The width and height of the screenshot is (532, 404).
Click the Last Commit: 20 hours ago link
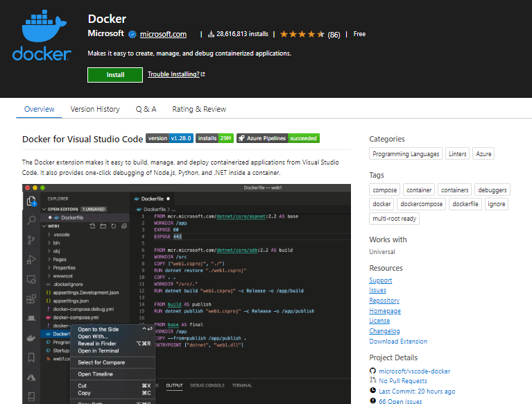pyautogui.click(x=417, y=391)
